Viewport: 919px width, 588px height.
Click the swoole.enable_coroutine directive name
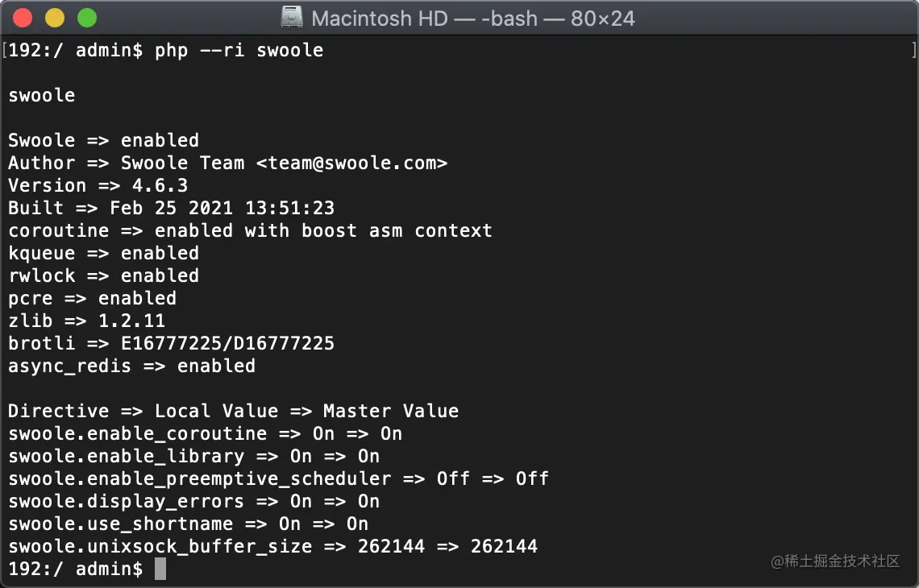pos(137,434)
